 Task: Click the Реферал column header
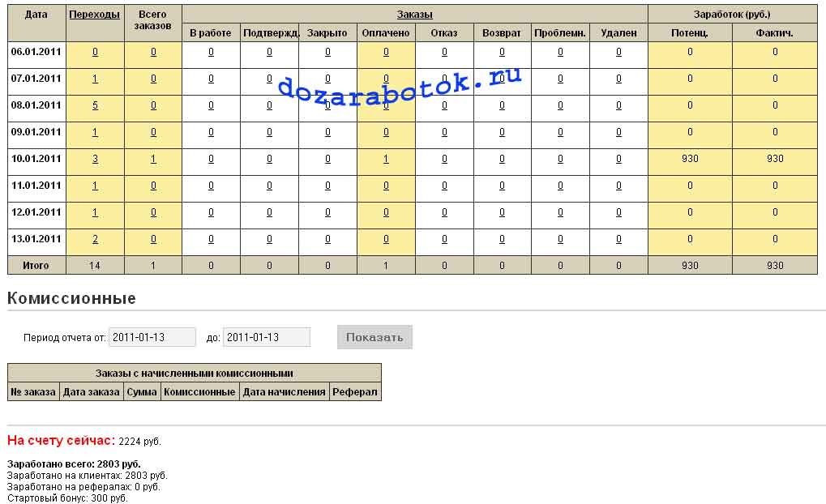[x=354, y=392]
